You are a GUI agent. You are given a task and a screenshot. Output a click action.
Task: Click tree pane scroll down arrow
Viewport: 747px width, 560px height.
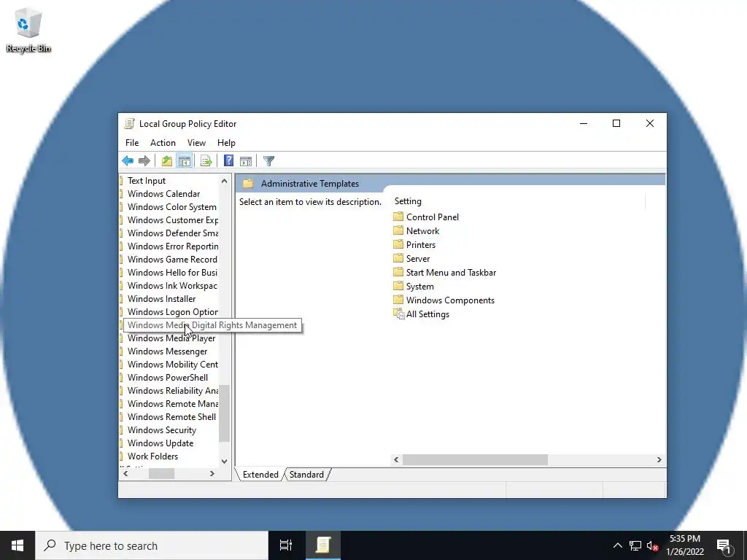tap(225, 461)
